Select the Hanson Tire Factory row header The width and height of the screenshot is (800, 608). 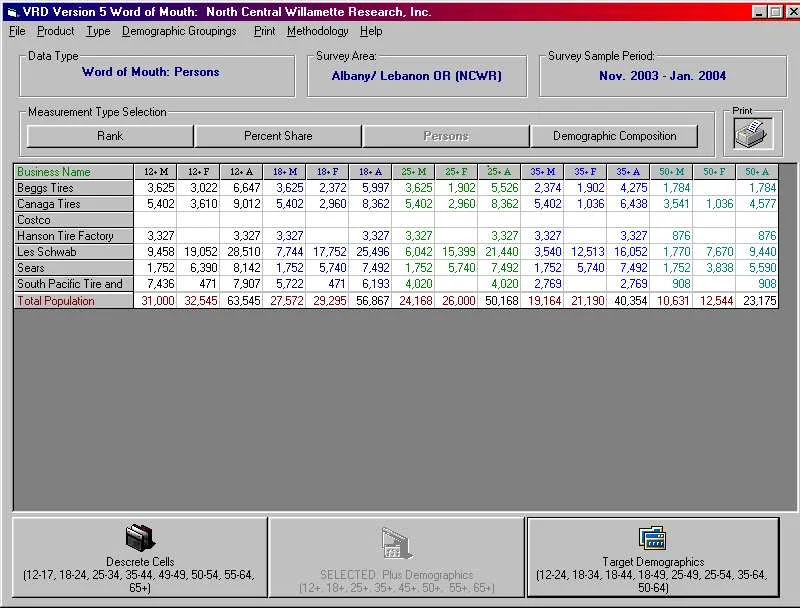click(73, 236)
